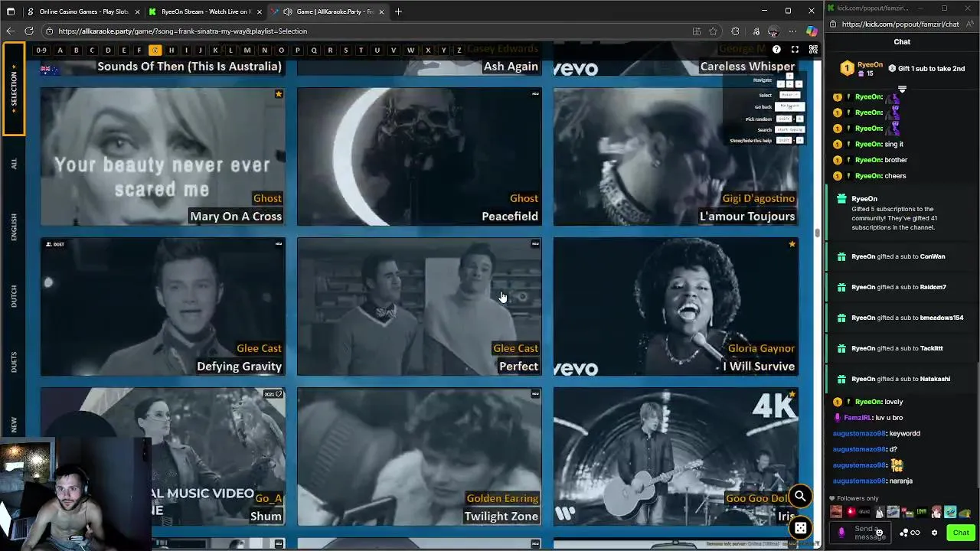Image resolution: width=980 pixels, height=551 pixels.
Task: Click the augustomazo98 username beside keywordd
Action: (x=859, y=433)
